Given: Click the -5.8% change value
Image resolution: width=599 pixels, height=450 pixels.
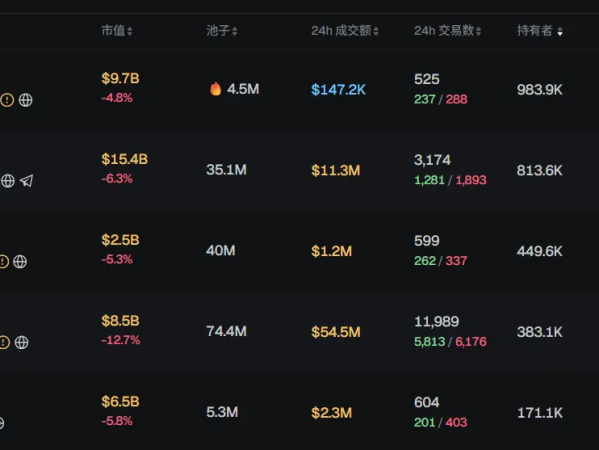Looking at the screenshot, I should [117, 421].
